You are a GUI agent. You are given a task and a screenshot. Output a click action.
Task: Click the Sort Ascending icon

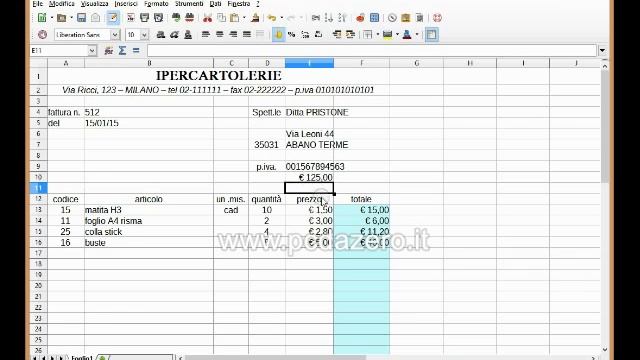tap(329, 18)
